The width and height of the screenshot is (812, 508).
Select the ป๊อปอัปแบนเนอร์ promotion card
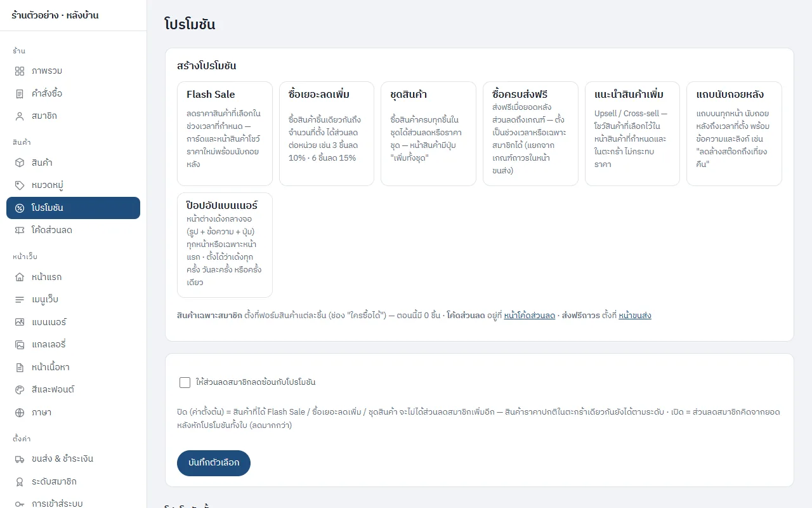[x=225, y=245]
